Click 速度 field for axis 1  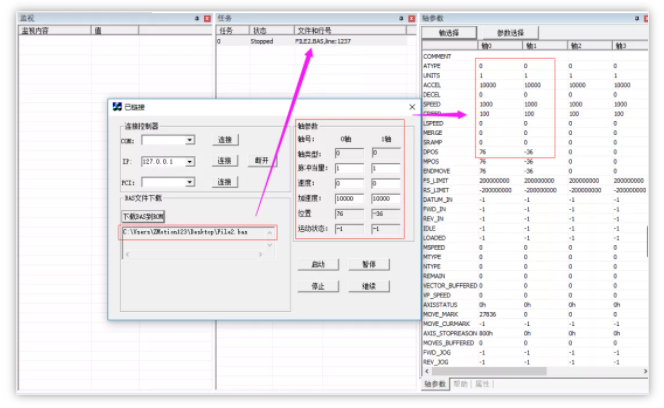coord(386,183)
